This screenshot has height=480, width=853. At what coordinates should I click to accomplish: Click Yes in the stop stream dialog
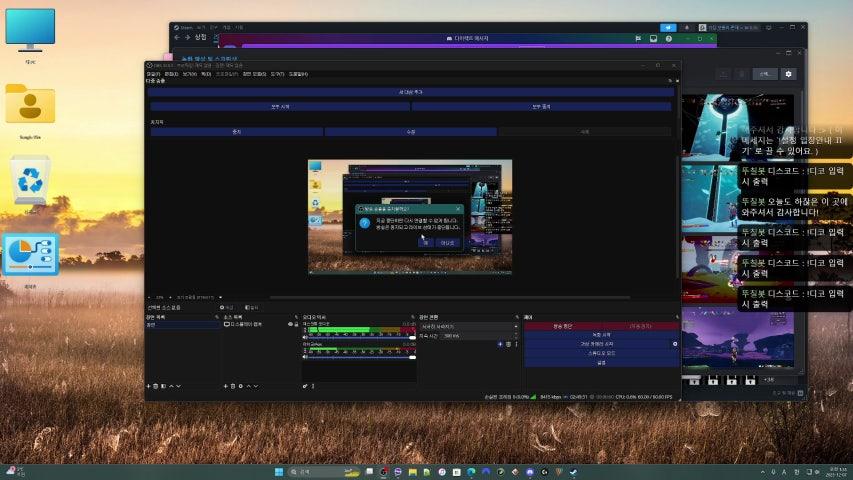pyautogui.click(x=424, y=242)
